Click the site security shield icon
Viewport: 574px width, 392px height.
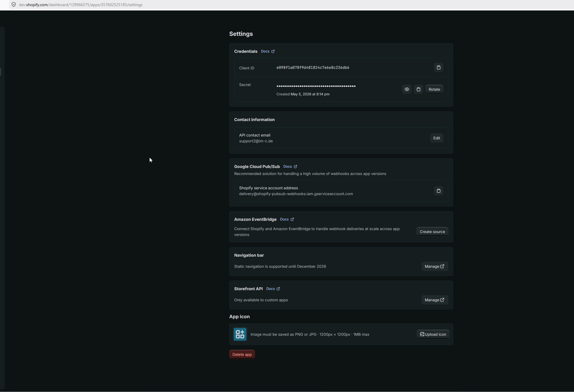click(x=14, y=5)
